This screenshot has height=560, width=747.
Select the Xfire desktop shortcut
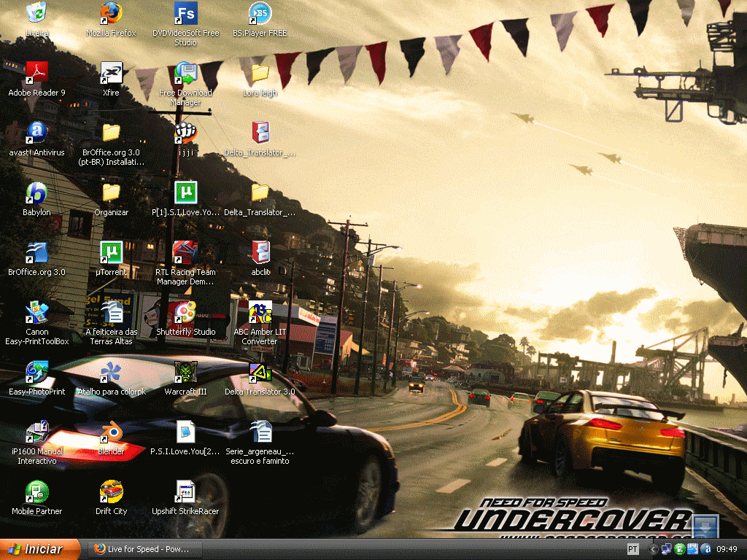pyautogui.click(x=111, y=72)
